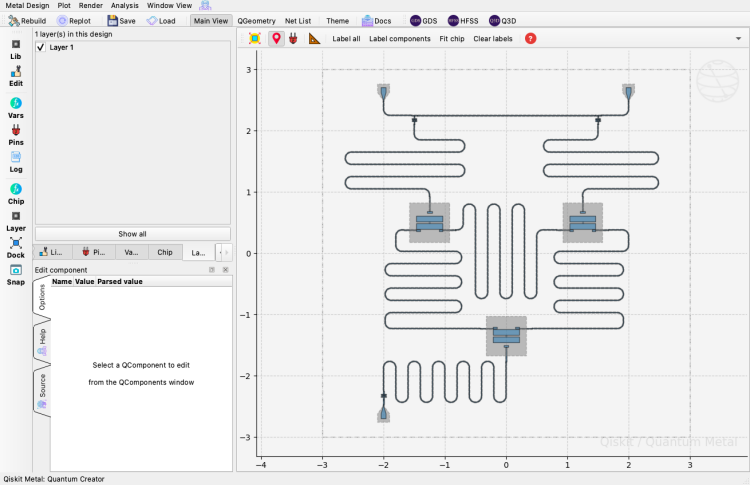Open the Lib sidebar panel
The width and height of the screenshot is (750, 485).
tap(16, 50)
